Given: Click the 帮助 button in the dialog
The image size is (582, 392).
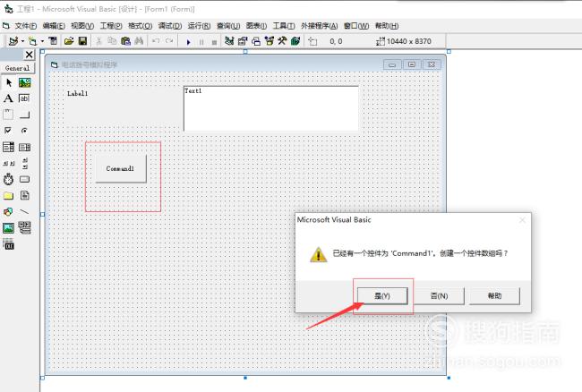Looking at the screenshot, I should tap(494, 296).
